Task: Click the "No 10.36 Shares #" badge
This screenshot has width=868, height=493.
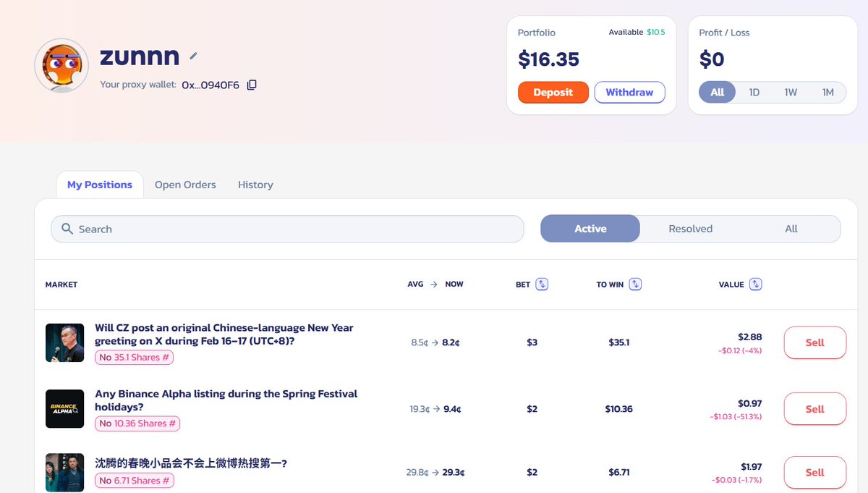Action: pos(137,424)
